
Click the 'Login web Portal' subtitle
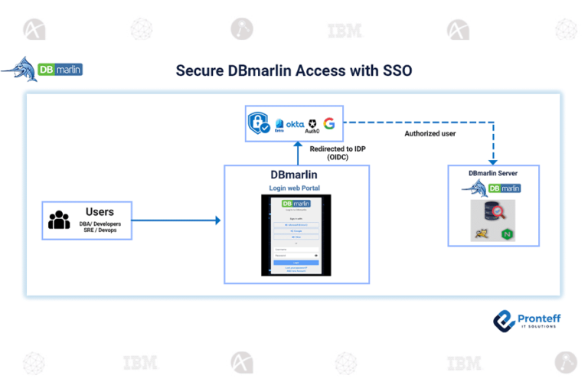294,188
